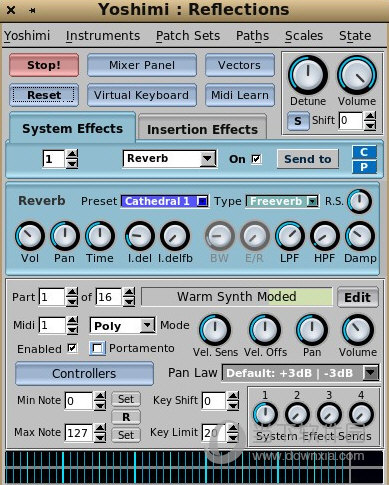The height and width of the screenshot is (485, 389).
Task: Open the Patch Sets menu
Action: click(188, 35)
